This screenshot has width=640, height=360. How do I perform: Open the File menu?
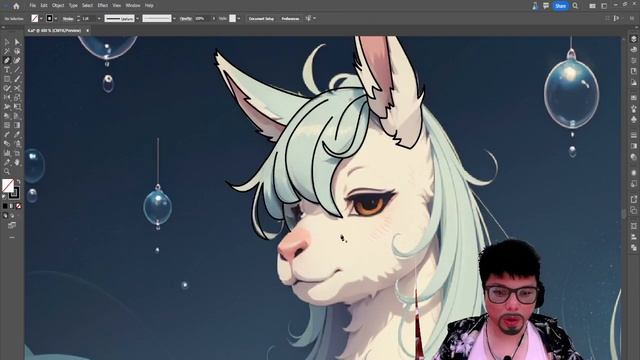pos(32,6)
